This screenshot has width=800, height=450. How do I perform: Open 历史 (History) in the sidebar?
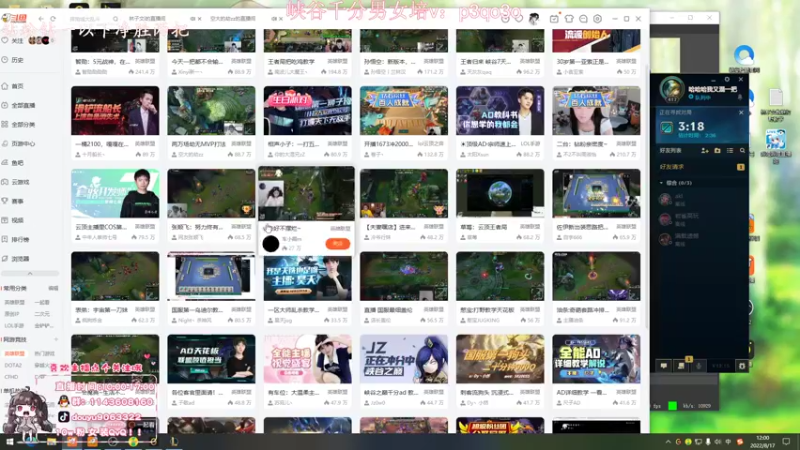[13, 60]
